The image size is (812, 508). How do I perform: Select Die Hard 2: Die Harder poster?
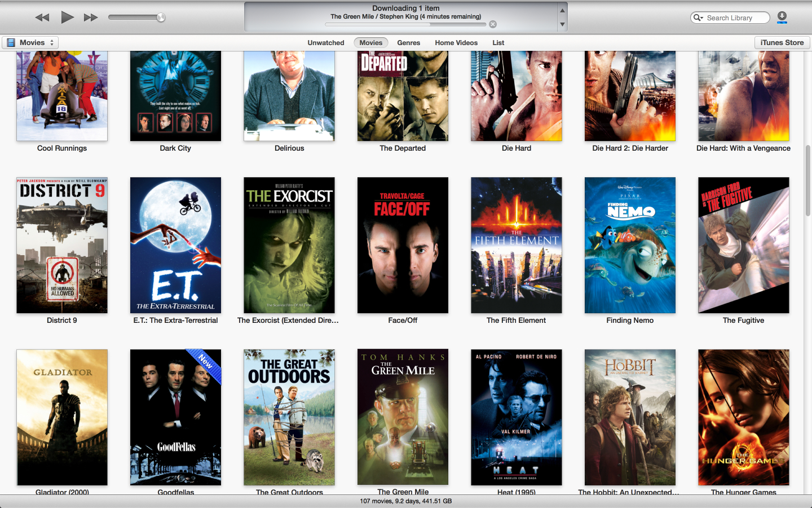[x=630, y=96]
